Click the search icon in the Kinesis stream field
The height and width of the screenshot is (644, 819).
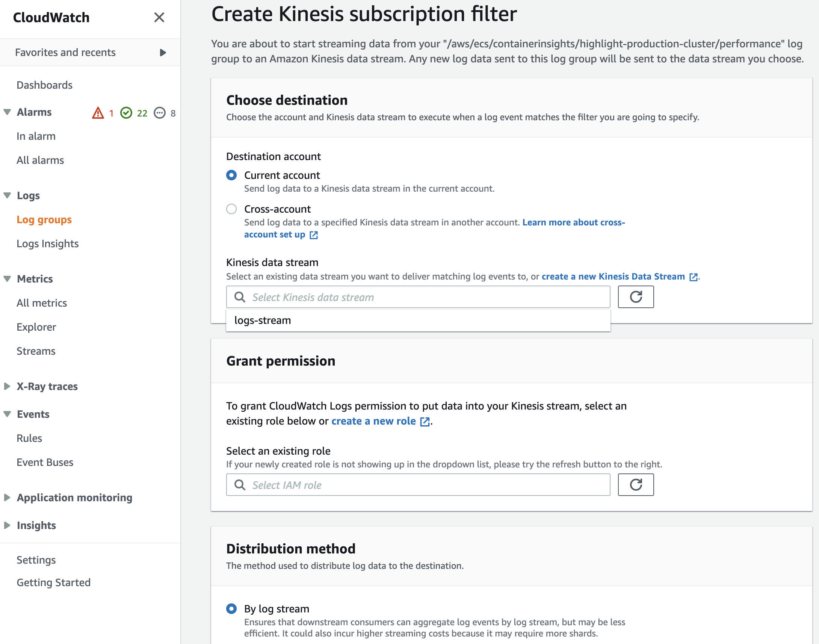240,297
